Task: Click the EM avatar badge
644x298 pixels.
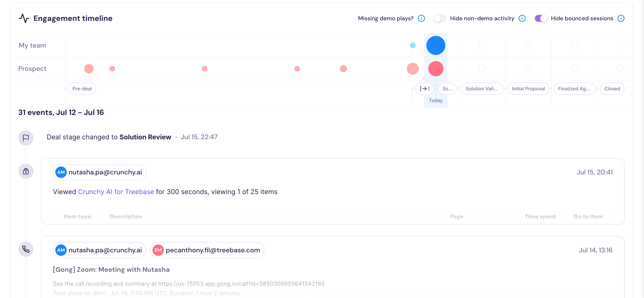Action: pos(158,250)
